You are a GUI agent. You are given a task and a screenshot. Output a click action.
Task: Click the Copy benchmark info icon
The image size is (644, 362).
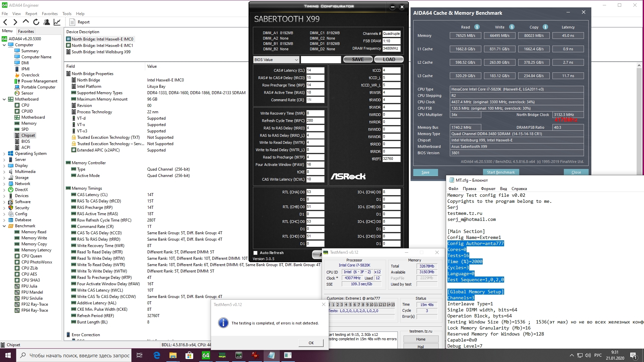(545, 27)
